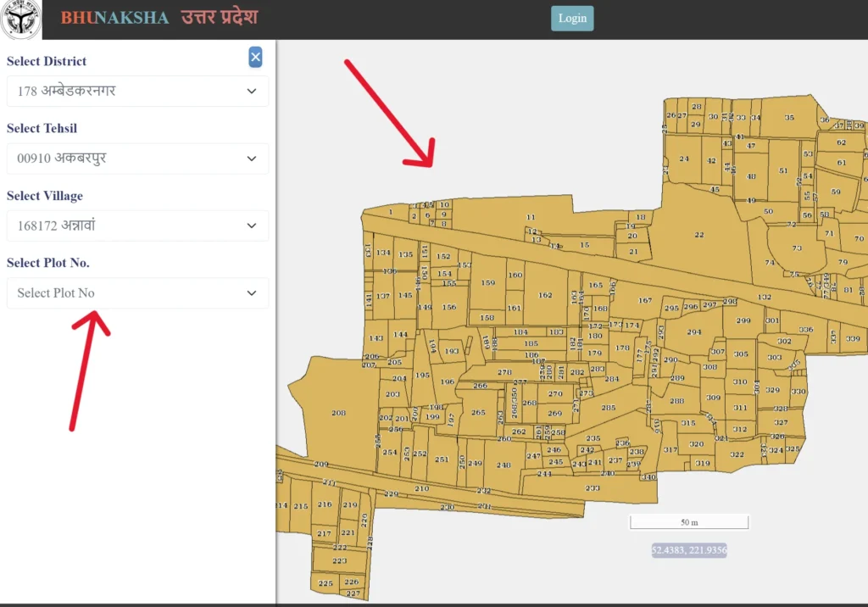Viewport: 868px width, 607px height.
Task: Click the 50 m scale bar
Action: tap(688, 522)
